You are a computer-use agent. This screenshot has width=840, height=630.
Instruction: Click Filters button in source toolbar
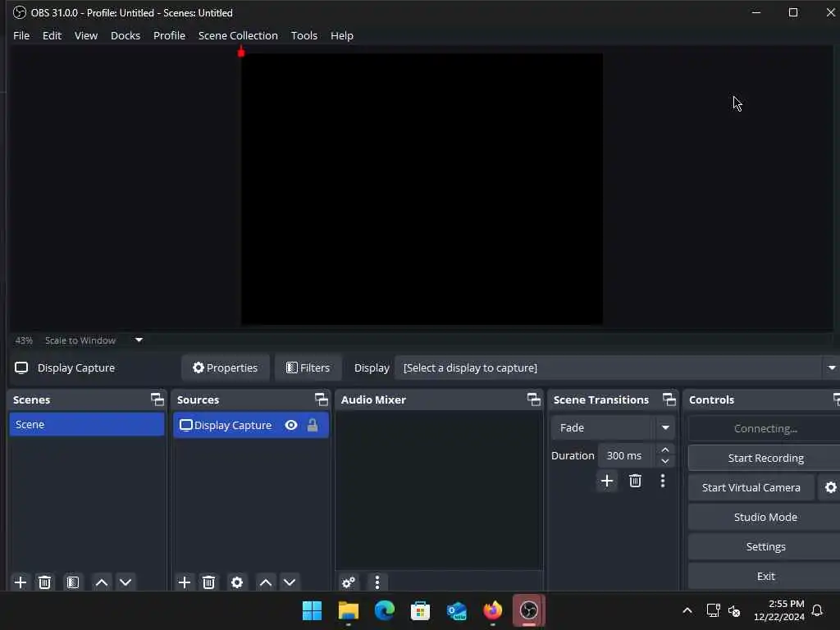pyautogui.click(x=308, y=367)
